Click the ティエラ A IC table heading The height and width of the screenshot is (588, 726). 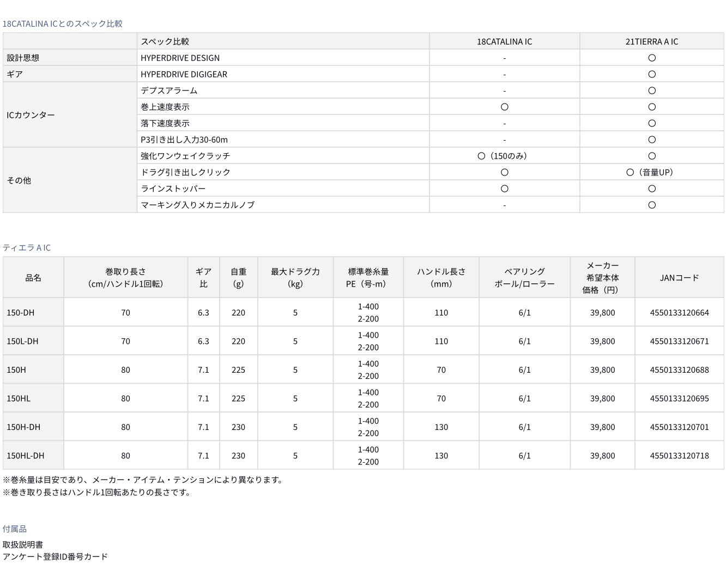click(x=27, y=247)
